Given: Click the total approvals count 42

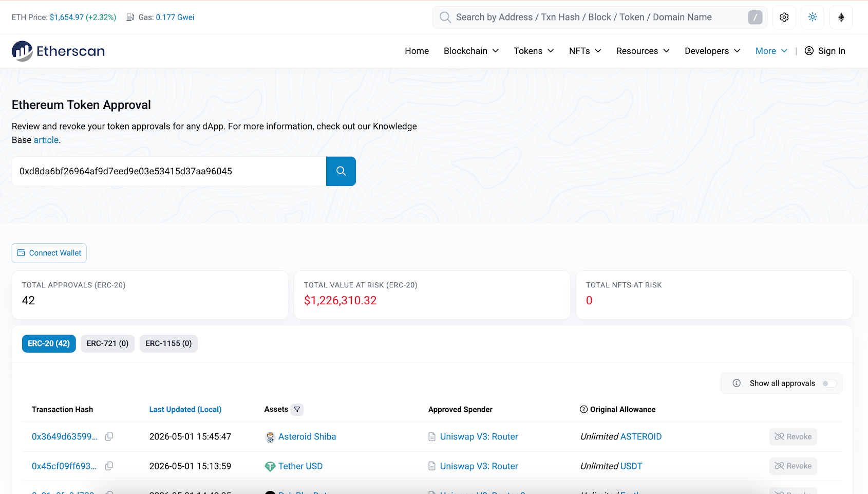Looking at the screenshot, I should point(28,301).
